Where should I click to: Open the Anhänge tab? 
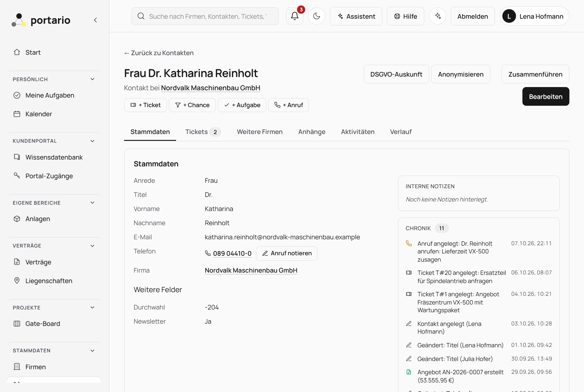(x=312, y=132)
